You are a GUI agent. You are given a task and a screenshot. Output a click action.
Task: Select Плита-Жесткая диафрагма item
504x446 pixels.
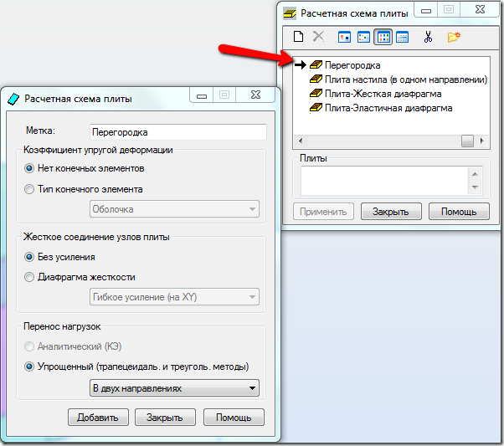383,94
